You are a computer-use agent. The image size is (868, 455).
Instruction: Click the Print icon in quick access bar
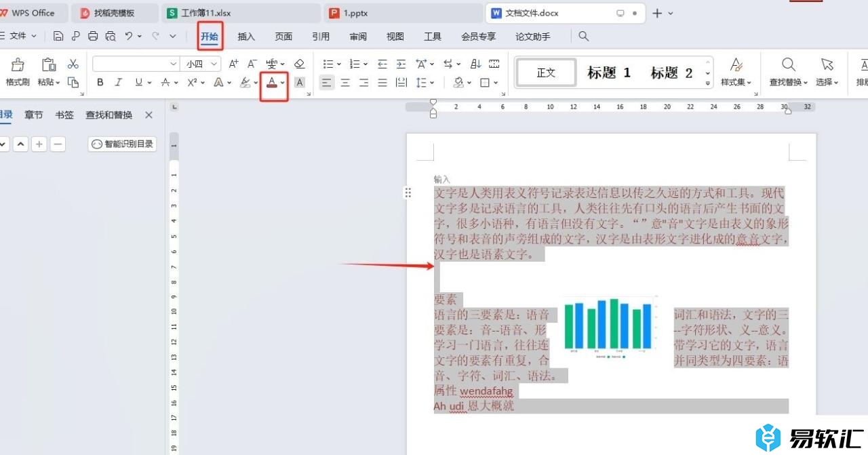pyautogui.click(x=93, y=36)
